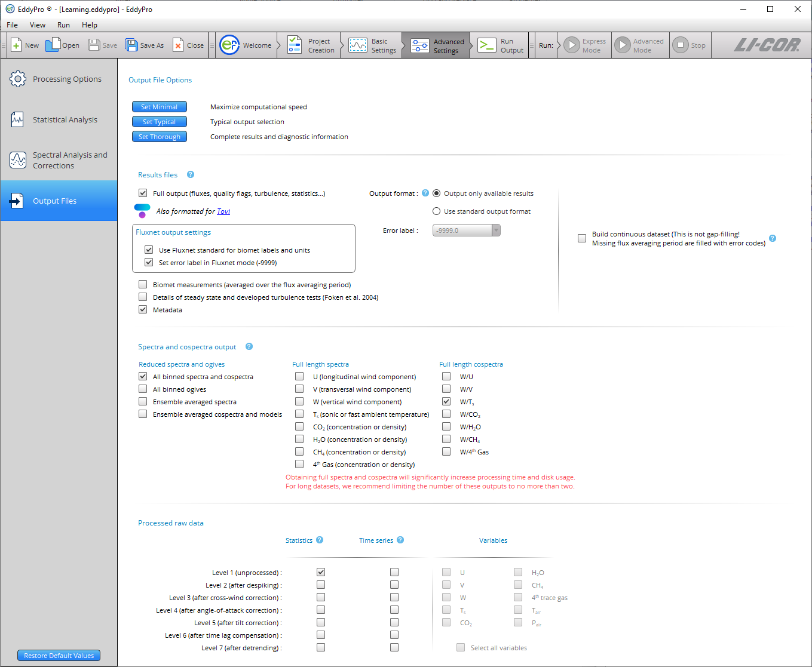Screen dimensions: 812x667
Task: Check Level 1 (unprocessed) Time series checkbox
Action: [394, 572]
